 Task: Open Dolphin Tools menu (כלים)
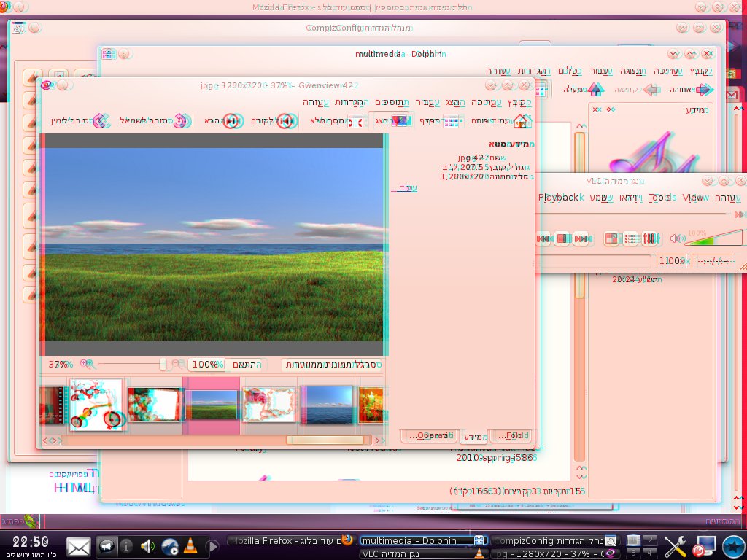570,71
